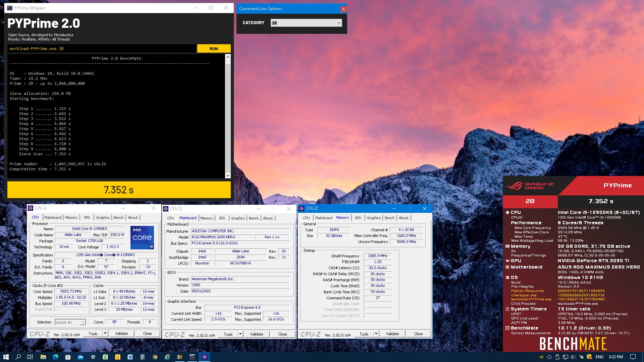This screenshot has width=644, height=362.
Task: Open About tab in left CPU-Z window
Action: tap(133, 218)
